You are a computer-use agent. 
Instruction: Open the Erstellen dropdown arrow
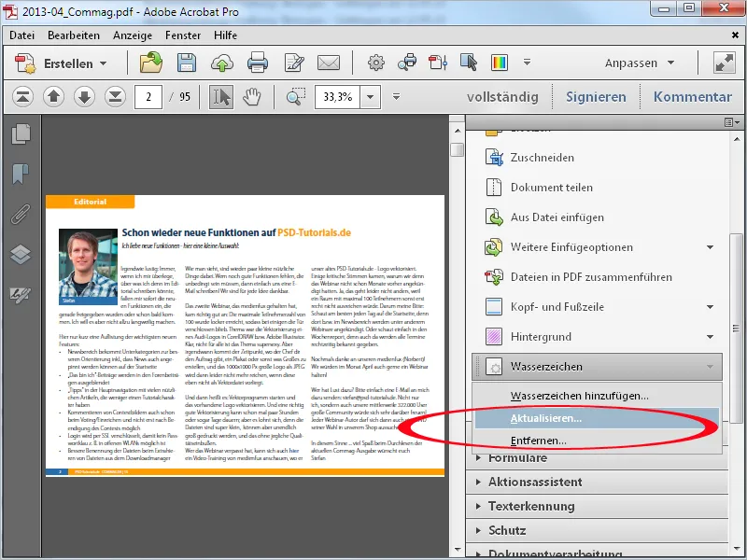pyautogui.click(x=104, y=63)
